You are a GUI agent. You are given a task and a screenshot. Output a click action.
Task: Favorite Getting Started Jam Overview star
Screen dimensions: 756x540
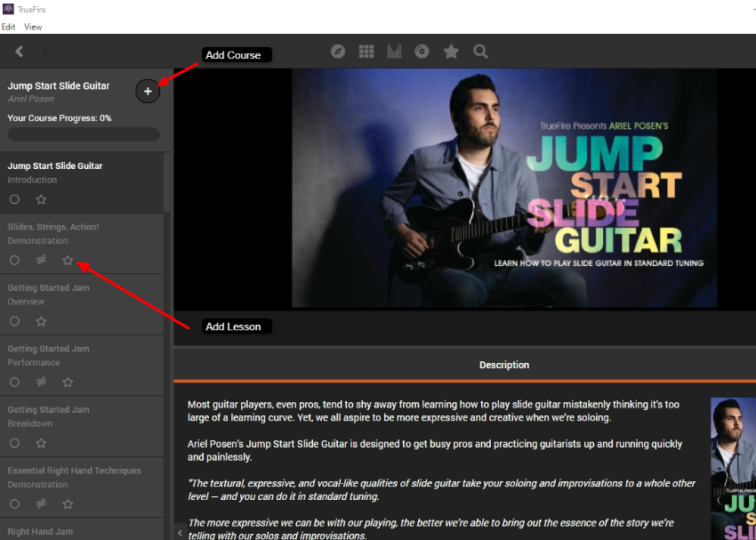pyautogui.click(x=41, y=321)
